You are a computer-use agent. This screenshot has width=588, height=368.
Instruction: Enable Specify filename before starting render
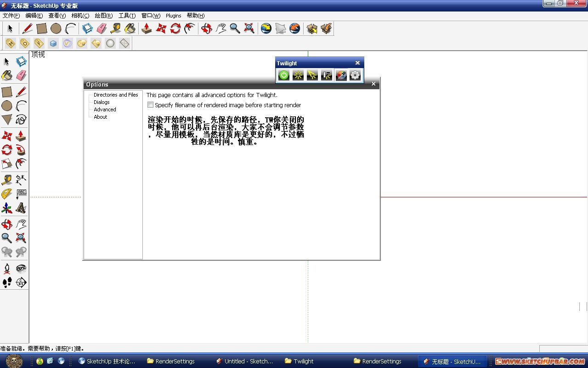[150, 105]
